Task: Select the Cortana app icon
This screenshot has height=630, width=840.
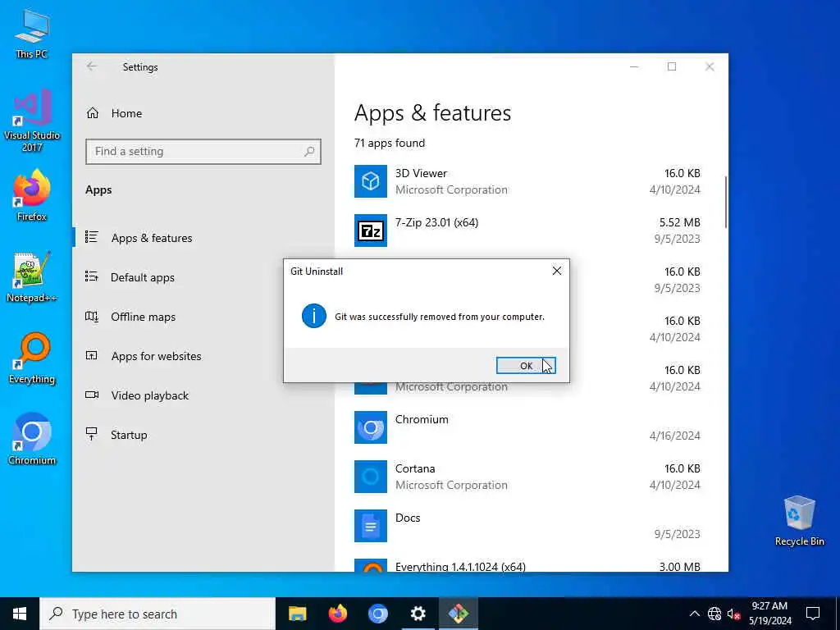Action: coord(371,477)
